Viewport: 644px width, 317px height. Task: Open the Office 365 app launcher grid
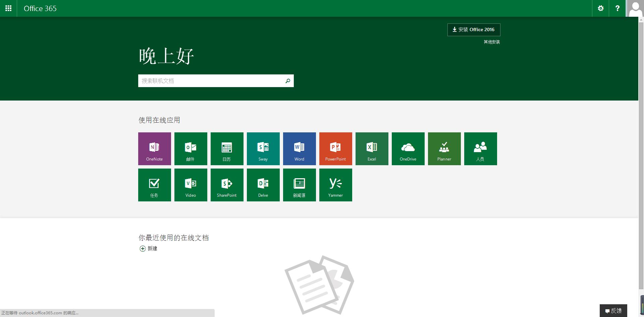pos(8,8)
